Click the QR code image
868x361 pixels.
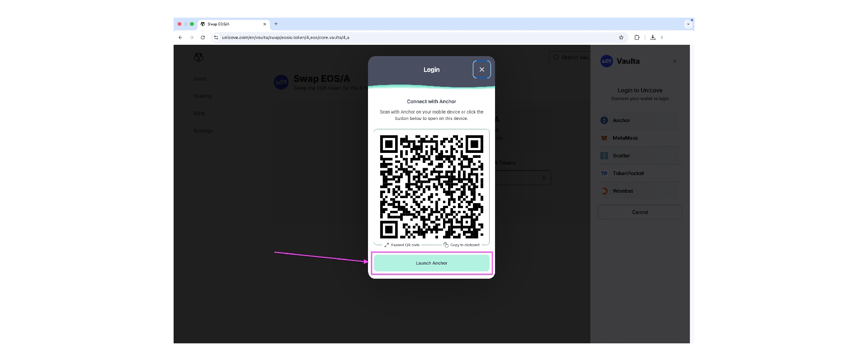point(432,186)
